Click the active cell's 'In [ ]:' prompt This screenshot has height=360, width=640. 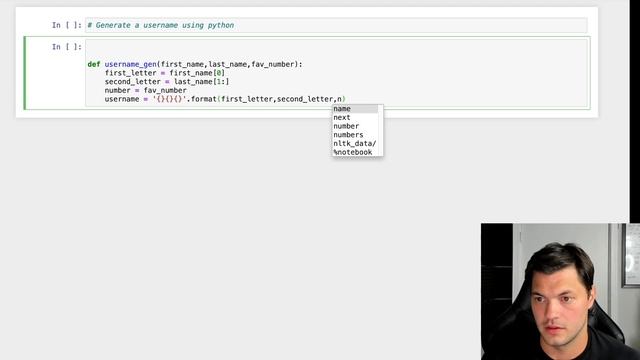click(x=67, y=47)
